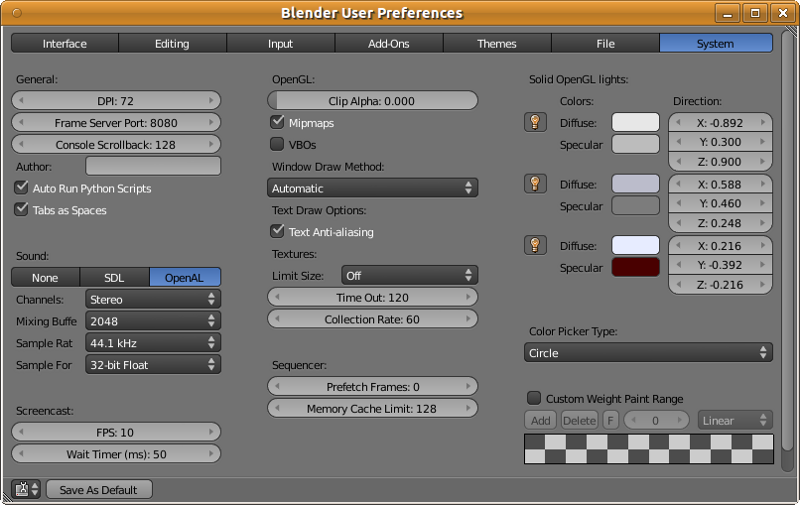Switch to Interface tab

coord(65,43)
